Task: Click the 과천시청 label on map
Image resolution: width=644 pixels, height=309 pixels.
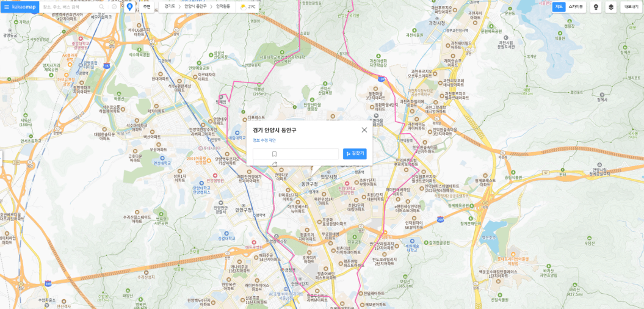Action: [x=436, y=23]
